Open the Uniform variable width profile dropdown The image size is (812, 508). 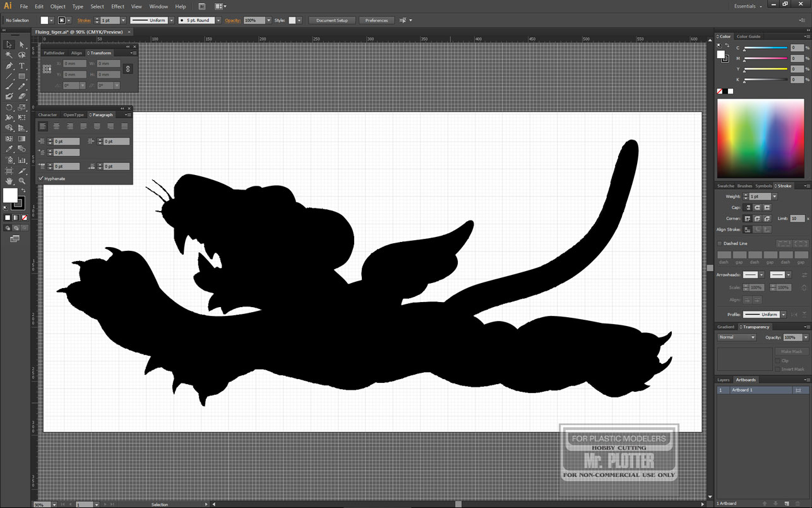point(171,20)
